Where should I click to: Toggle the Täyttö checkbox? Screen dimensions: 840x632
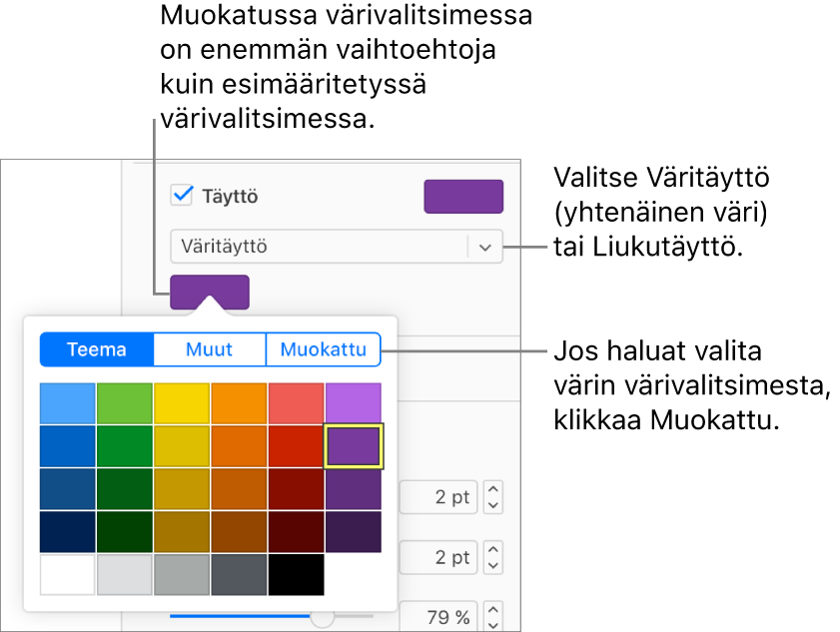182,196
